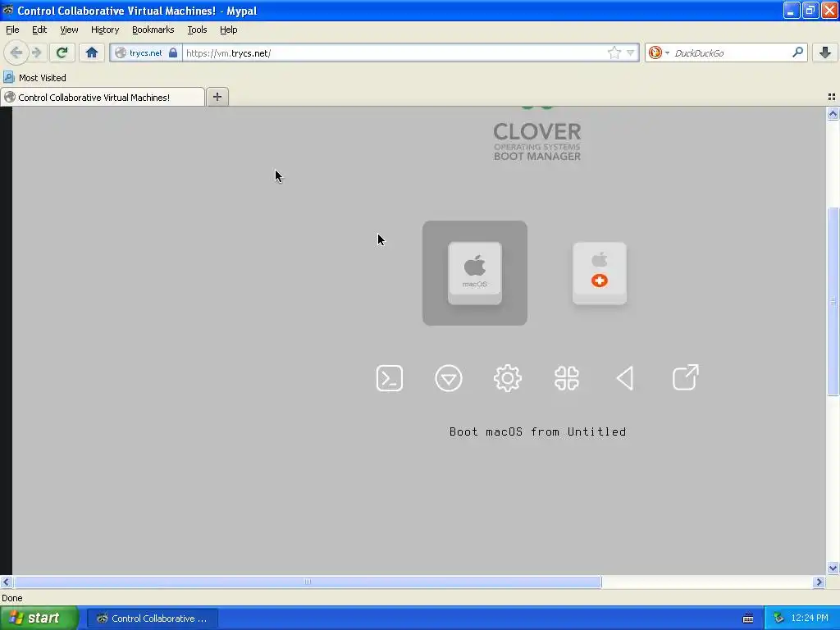This screenshot has width=840, height=630.
Task: Select the Control Collaborative Virtual Machines tab
Action: [x=103, y=97]
